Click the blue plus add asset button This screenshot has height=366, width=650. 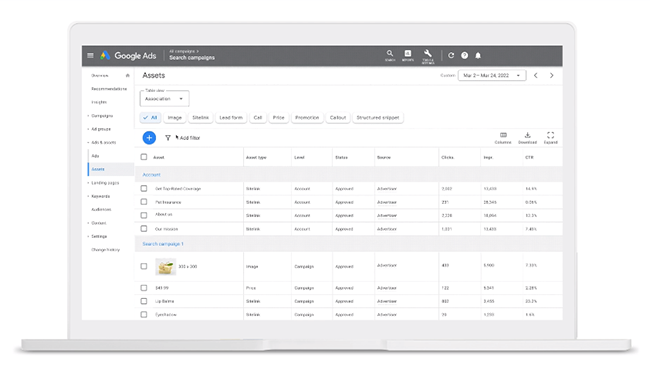point(149,138)
